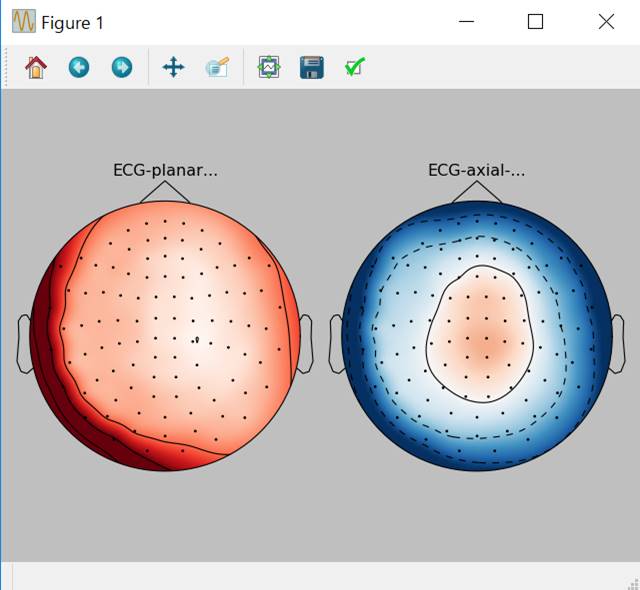
Task: Click the ECG-planar head map center
Action: point(166,337)
